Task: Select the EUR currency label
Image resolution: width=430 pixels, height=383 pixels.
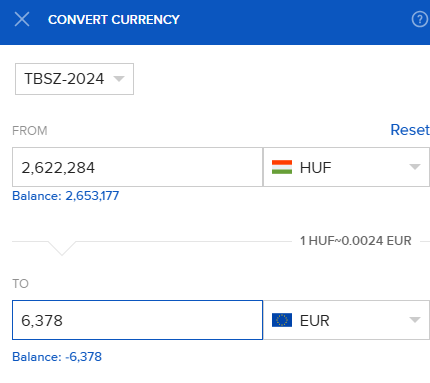Action: coord(315,321)
